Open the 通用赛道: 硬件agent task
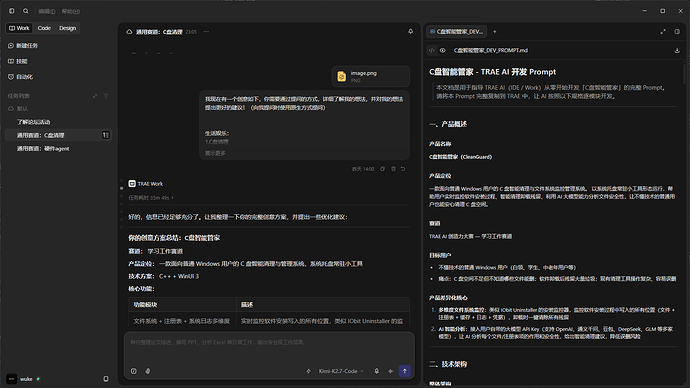Image resolution: width=690 pixels, height=388 pixels. pos(43,149)
